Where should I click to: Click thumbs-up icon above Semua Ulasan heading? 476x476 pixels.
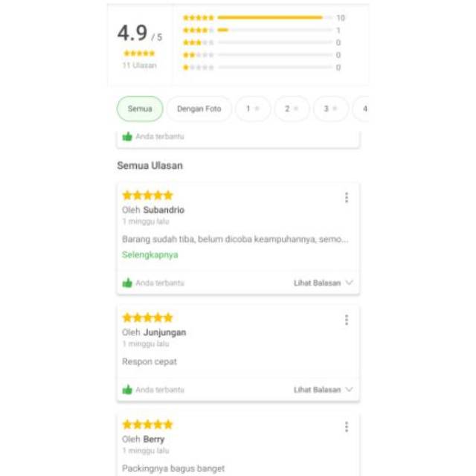point(127,137)
